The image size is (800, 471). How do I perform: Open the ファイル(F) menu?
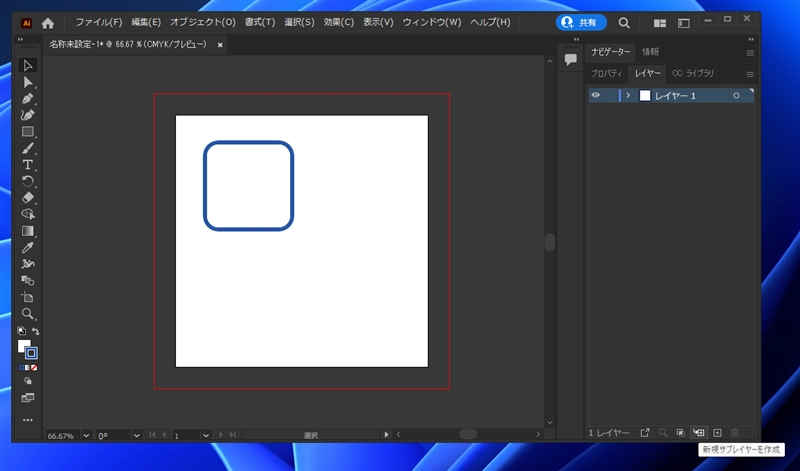pos(99,22)
